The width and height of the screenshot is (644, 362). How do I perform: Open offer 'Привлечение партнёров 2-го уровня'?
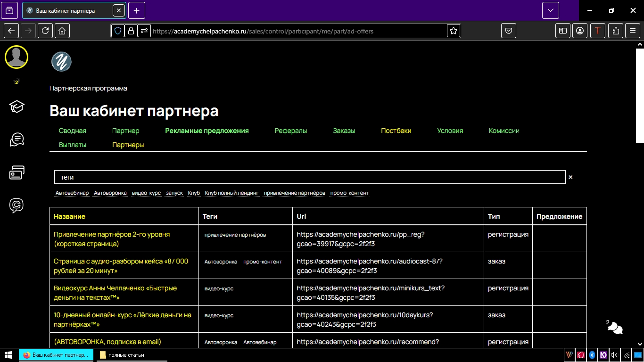[112, 239]
